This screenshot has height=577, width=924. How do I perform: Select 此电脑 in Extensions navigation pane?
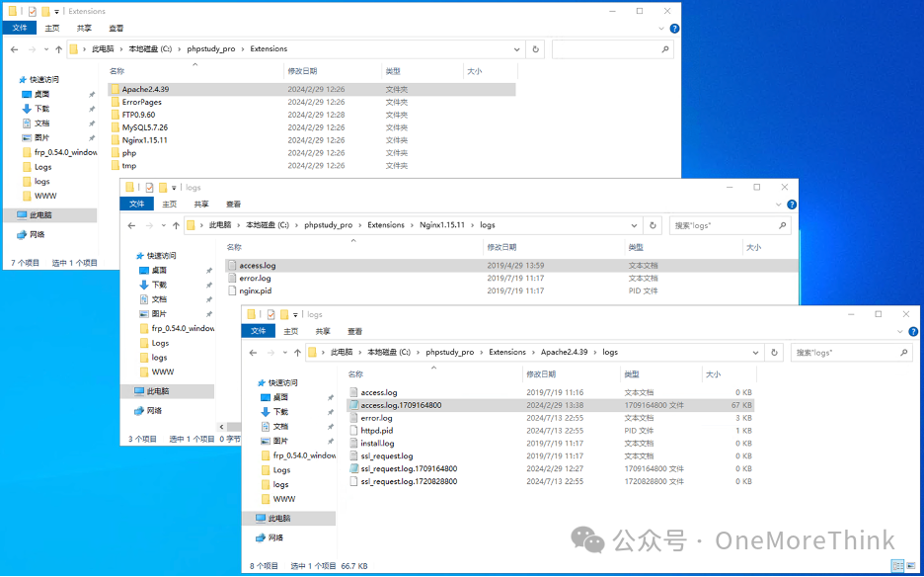[41, 215]
